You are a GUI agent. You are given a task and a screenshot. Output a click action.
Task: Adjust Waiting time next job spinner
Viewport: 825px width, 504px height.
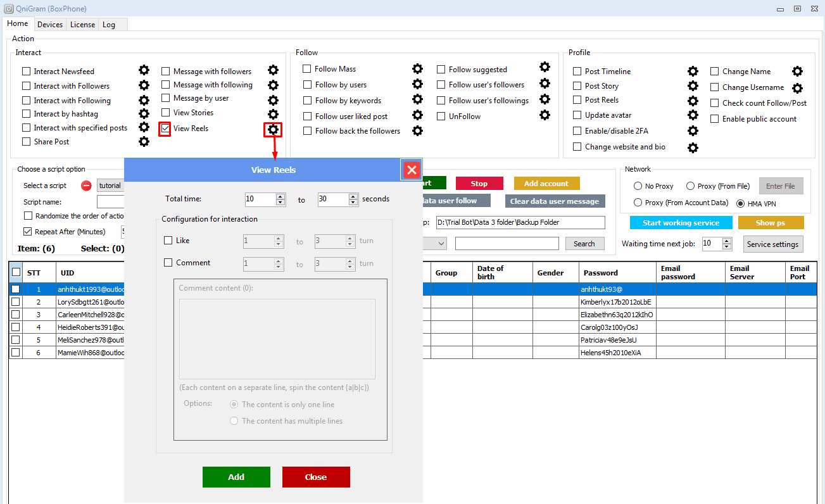[727, 241]
